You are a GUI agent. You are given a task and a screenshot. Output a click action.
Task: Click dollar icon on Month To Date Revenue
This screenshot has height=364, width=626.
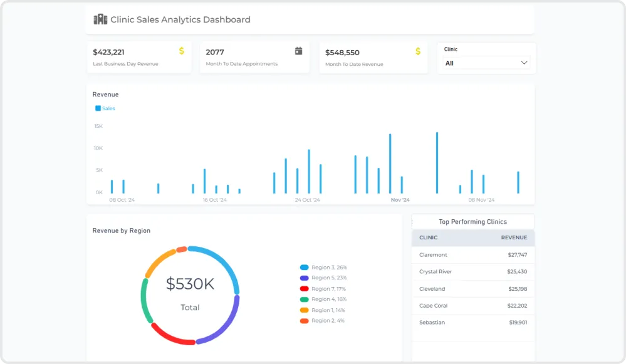pos(418,51)
